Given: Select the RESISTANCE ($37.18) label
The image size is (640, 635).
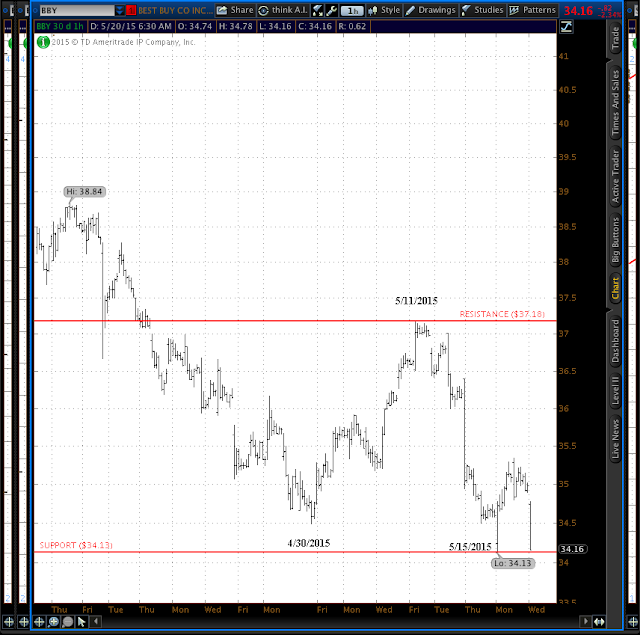Looking at the screenshot, I should click(x=502, y=314).
